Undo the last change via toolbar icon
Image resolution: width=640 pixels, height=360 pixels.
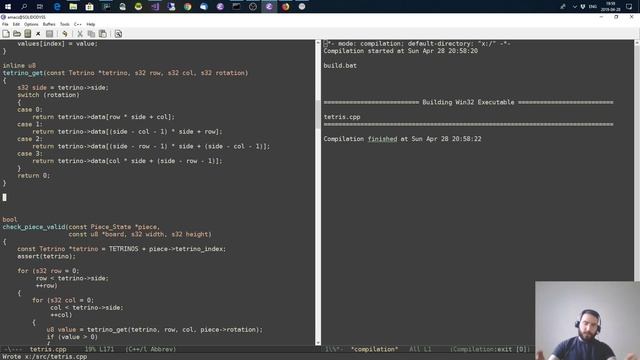pyautogui.click(x=64, y=34)
